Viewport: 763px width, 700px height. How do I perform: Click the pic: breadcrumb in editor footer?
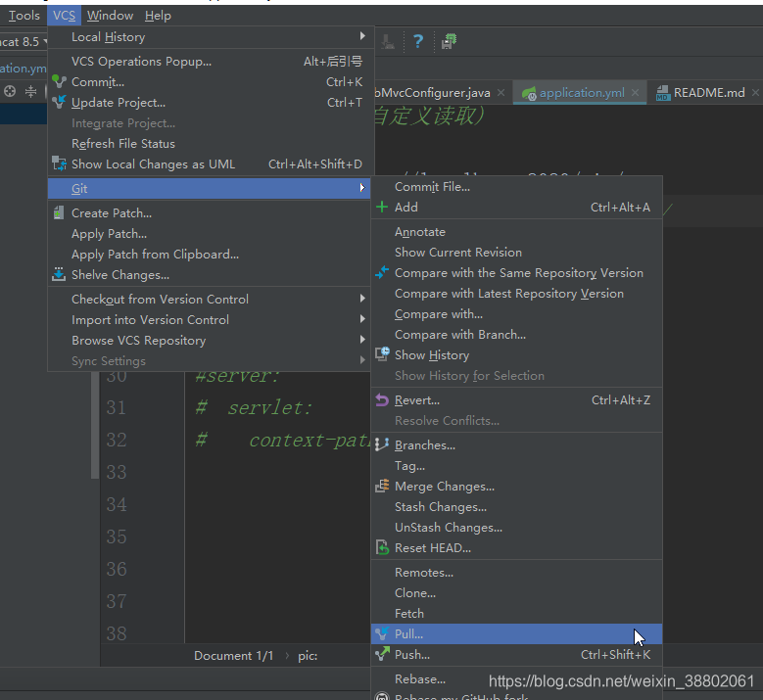pyautogui.click(x=308, y=655)
